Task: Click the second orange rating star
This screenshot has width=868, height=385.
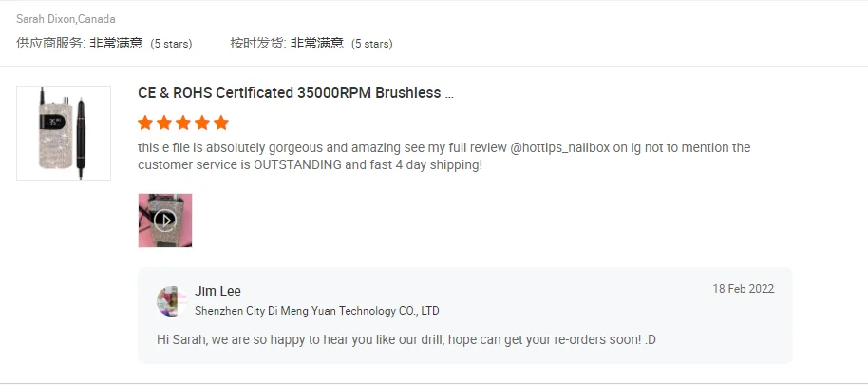Action: (x=164, y=123)
